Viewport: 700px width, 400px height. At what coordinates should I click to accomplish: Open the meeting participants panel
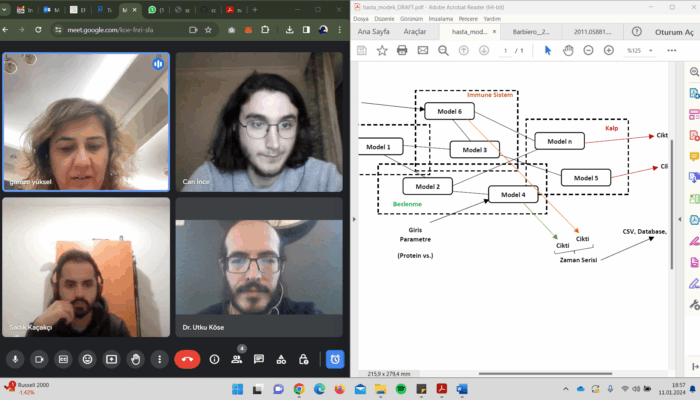click(x=237, y=359)
